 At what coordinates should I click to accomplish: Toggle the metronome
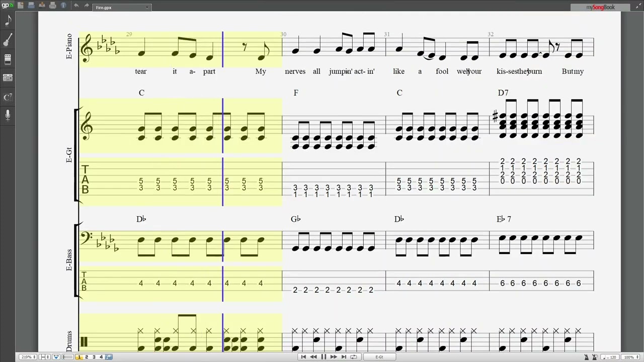[587, 357]
